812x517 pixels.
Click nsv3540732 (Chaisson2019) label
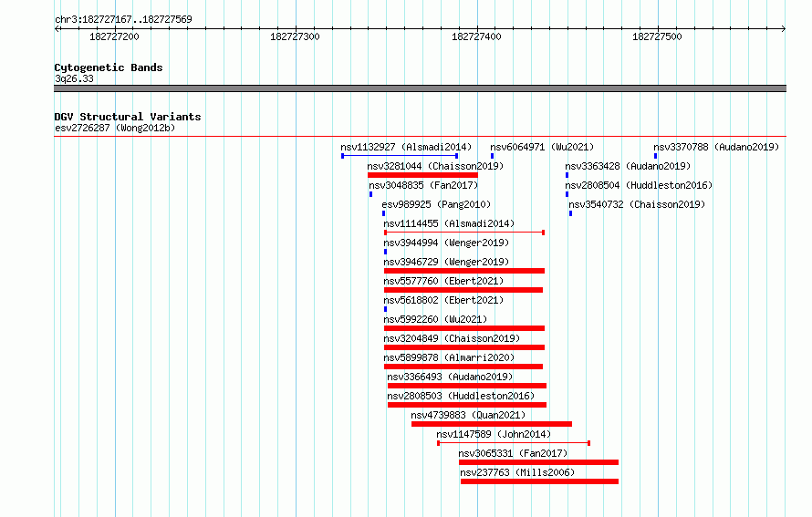point(637,204)
